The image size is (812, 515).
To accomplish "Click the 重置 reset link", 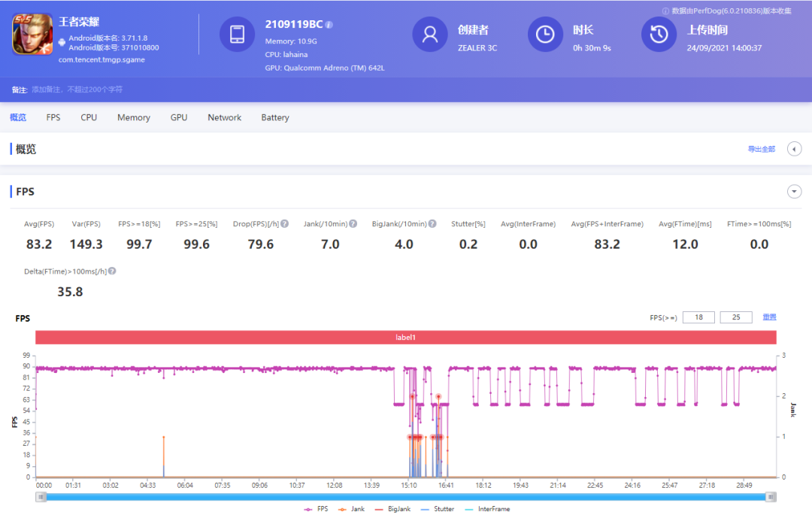I will coord(769,317).
